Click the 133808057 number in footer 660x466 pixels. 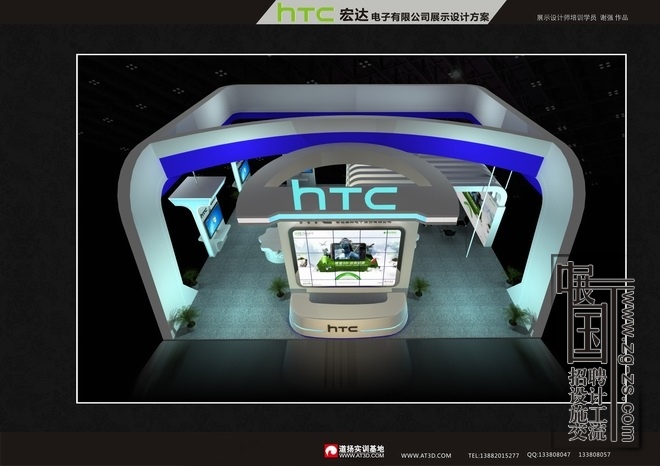click(x=594, y=455)
